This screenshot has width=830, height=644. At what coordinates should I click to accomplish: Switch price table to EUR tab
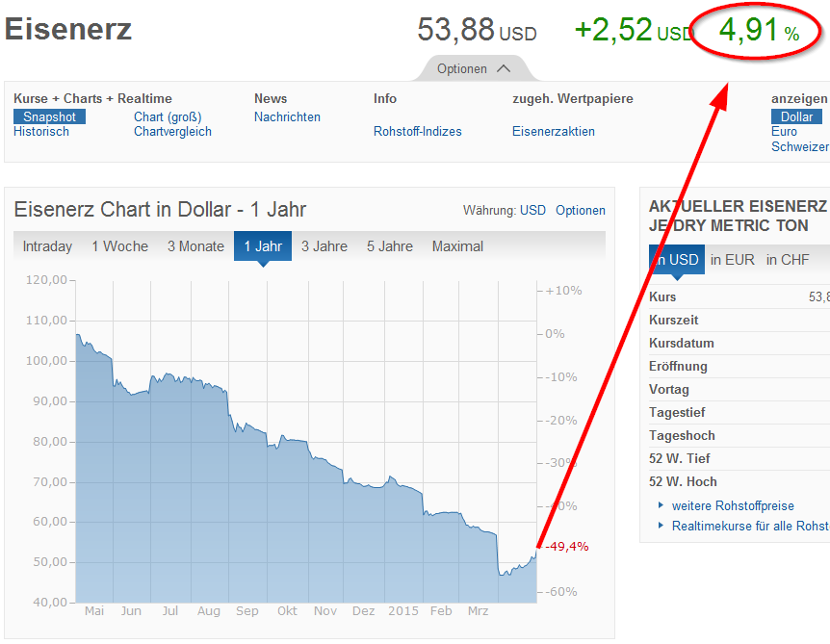732,259
